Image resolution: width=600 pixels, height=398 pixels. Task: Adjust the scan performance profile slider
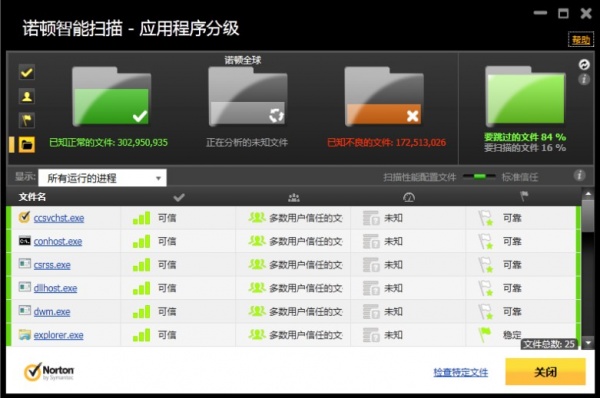click(x=479, y=176)
